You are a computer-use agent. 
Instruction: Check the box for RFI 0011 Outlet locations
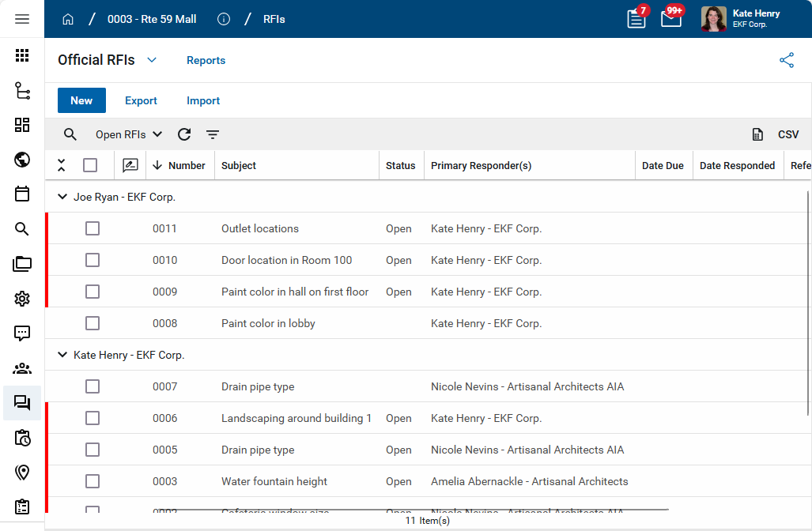coord(93,228)
